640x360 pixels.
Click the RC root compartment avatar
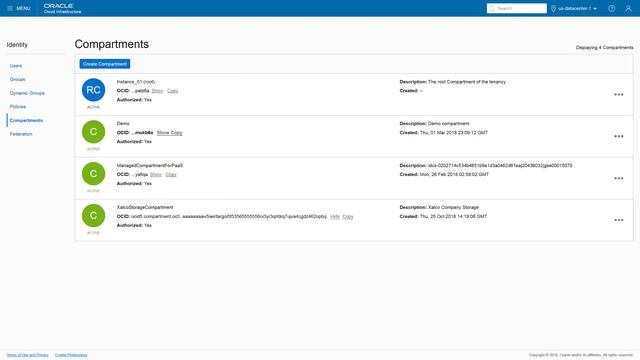93,90
